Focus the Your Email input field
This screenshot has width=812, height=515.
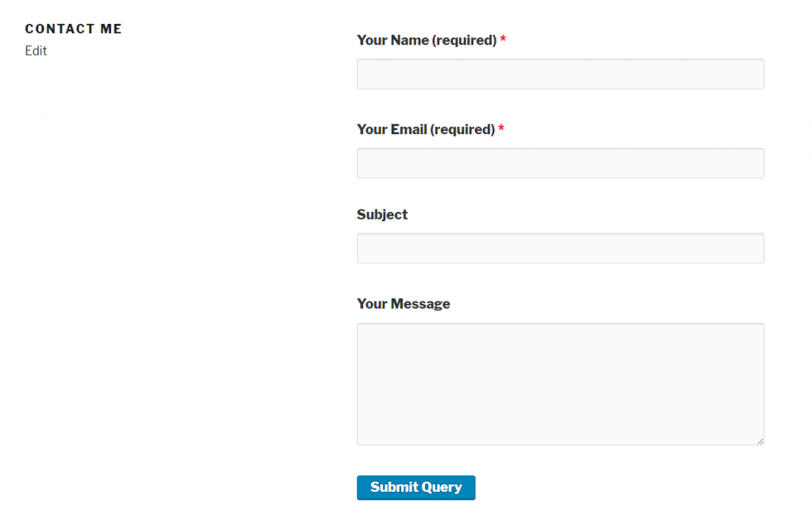pyautogui.click(x=560, y=163)
